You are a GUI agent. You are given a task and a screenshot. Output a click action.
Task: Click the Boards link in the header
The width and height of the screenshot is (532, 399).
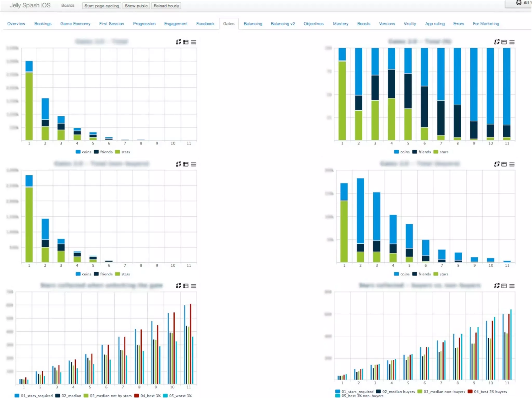(x=68, y=5)
